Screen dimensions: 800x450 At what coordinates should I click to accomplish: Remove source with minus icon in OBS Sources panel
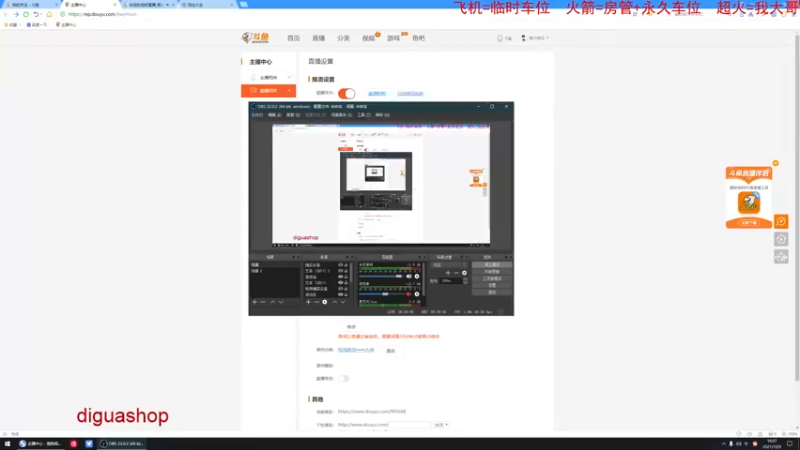(x=316, y=302)
